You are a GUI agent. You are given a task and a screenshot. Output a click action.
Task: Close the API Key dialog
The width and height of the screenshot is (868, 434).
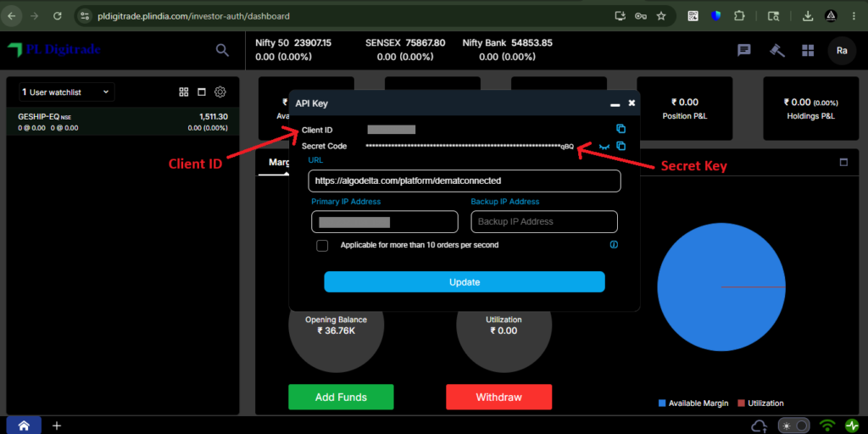tap(632, 103)
